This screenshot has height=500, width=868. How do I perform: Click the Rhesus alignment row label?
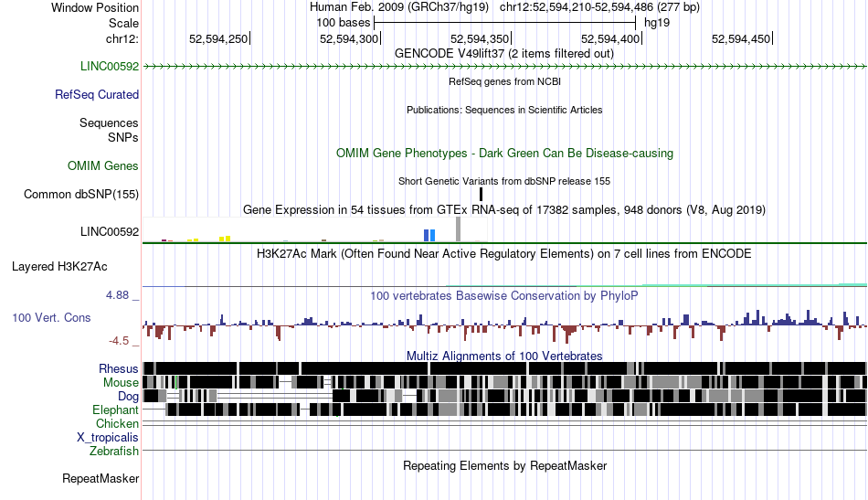[x=118, y=368]
